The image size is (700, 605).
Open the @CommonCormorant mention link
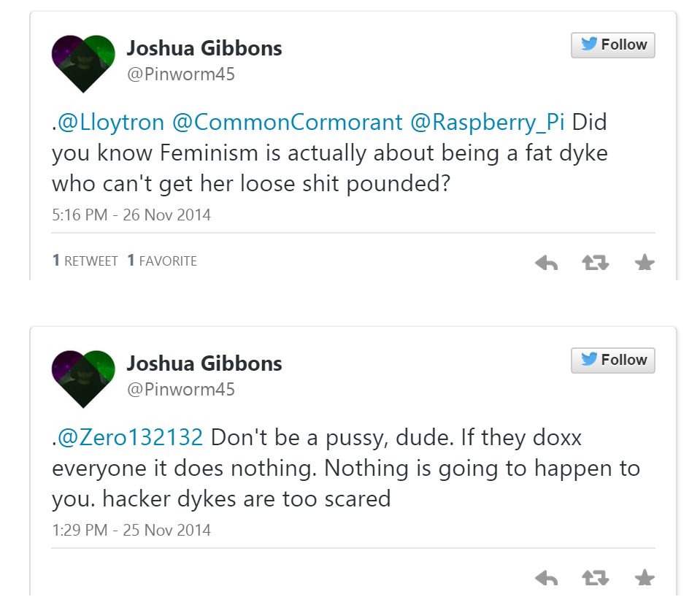click(x=287, y=122)
